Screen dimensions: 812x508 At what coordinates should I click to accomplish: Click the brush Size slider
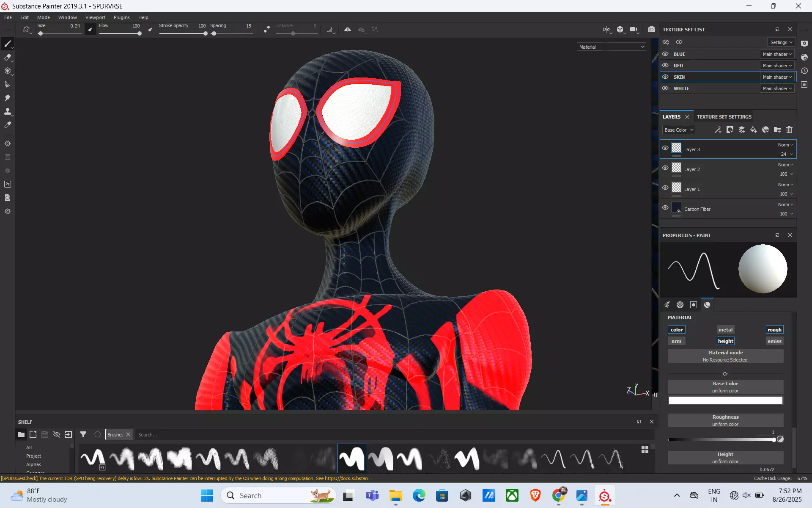[x=59, y=33]
